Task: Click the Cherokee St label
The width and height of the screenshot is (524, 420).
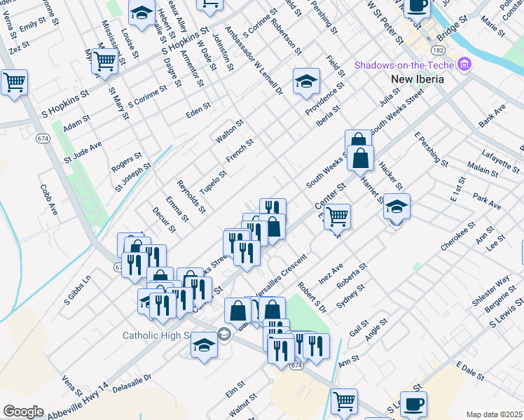Action: [x=458, y=236]
